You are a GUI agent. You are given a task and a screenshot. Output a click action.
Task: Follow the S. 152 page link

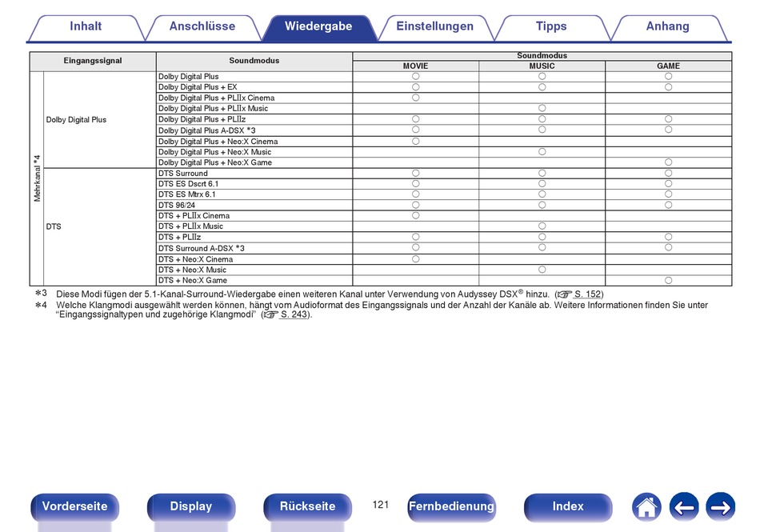click(587, 294)
